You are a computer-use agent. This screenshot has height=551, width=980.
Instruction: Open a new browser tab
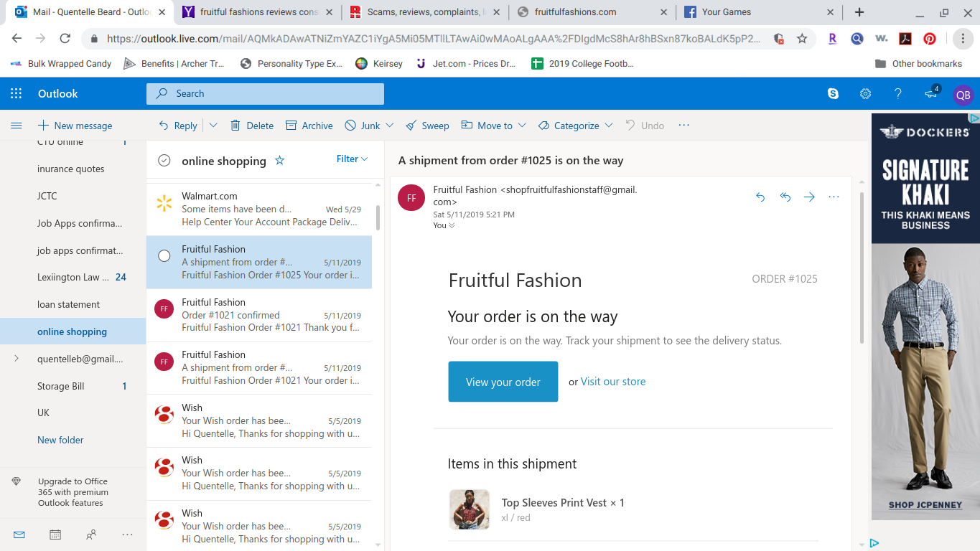(x=859, y=12)
